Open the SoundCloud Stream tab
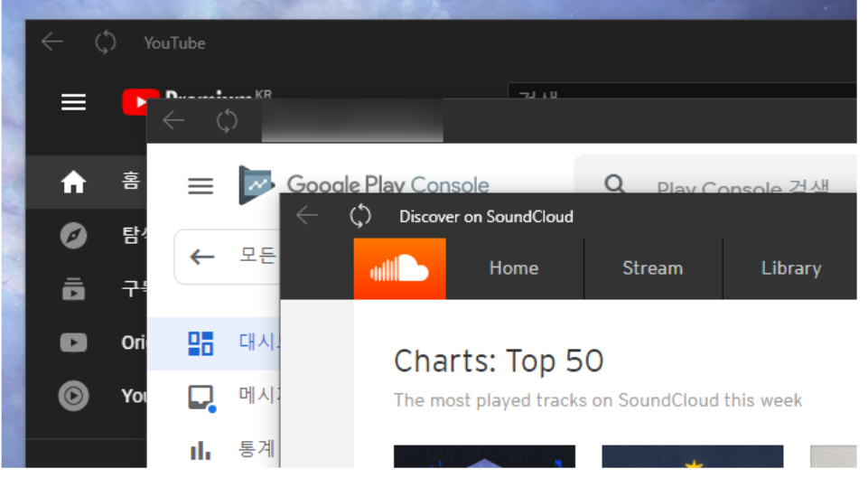The image size is (868, 478). pos(653,268)
